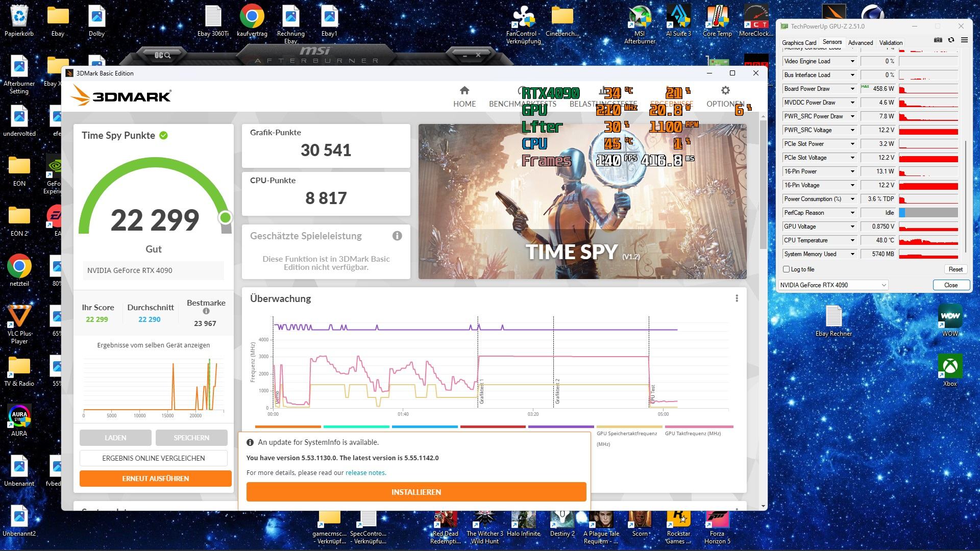Launch Core Temp shortcut
Screen dimensions: 980x551
tap(717, 20)
